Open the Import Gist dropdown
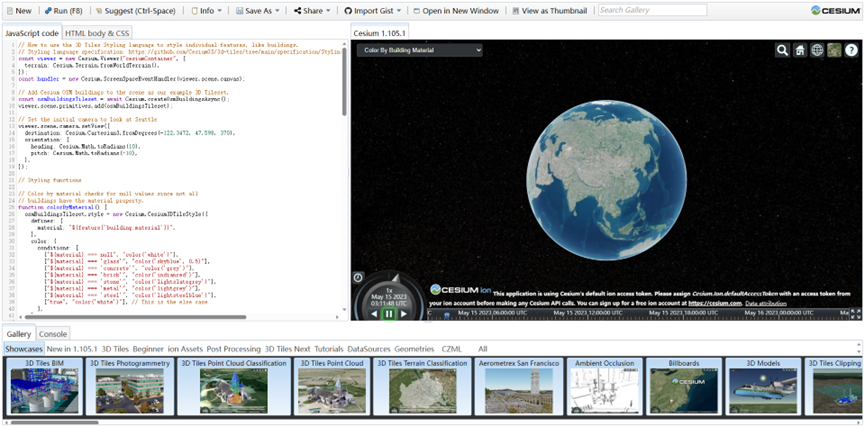This screenshot has height=427, width=865. (372, 10)
